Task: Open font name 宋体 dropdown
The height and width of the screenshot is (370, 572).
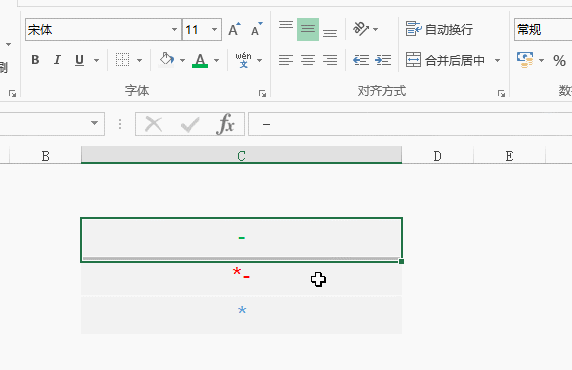Action: coord(174,30)
